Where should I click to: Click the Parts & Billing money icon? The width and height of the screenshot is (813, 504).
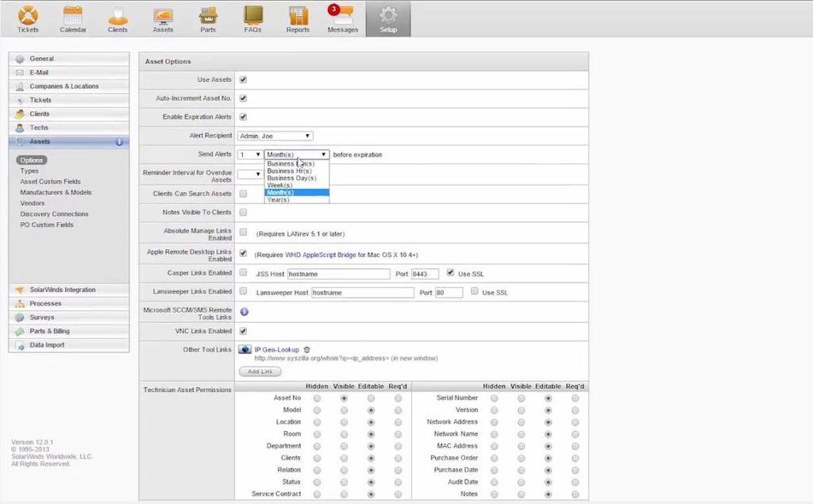tap(20, 331)
